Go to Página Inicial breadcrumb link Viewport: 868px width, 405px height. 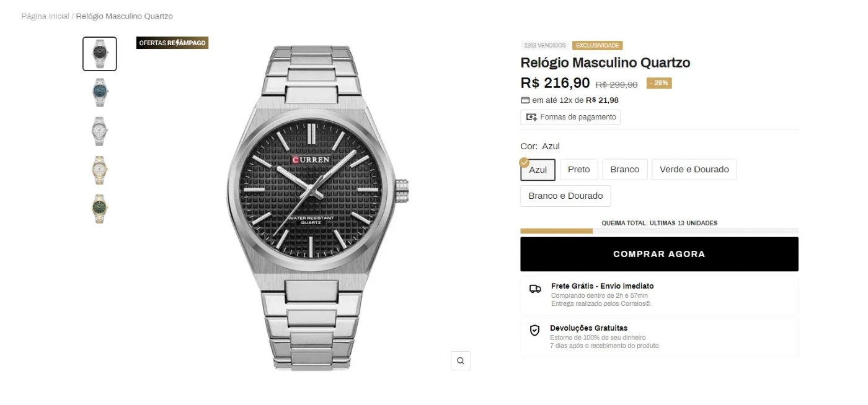(x=45, y=16)
